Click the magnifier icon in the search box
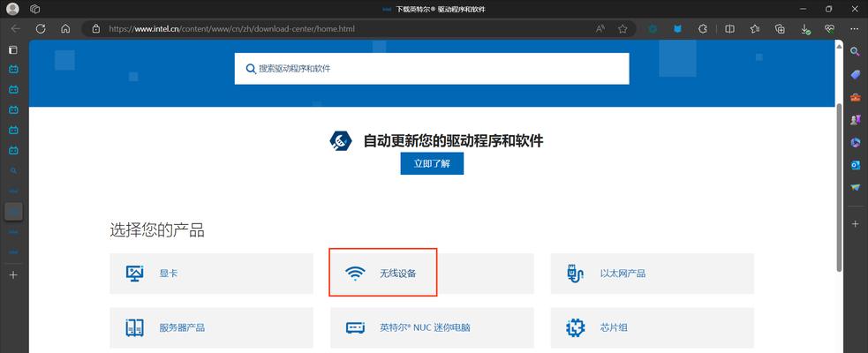 pos(251,69)
